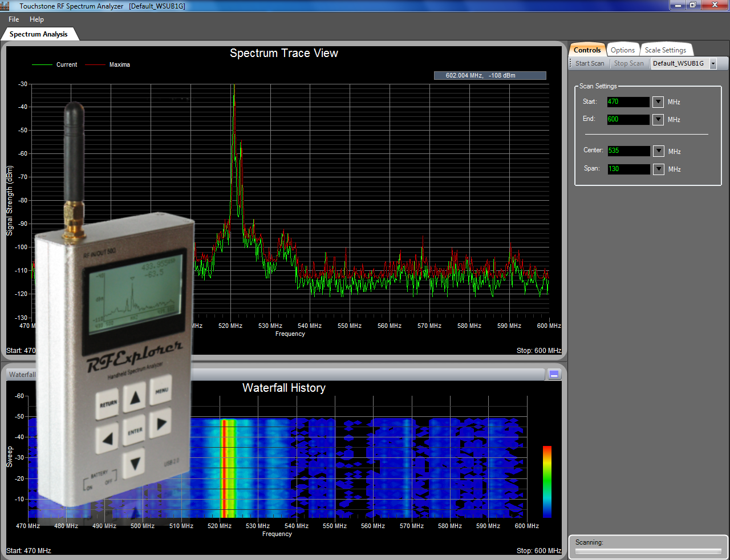
Task: Close the Touchstone RF Spectrum Analyzer window
Action: (x=715, y=5)
